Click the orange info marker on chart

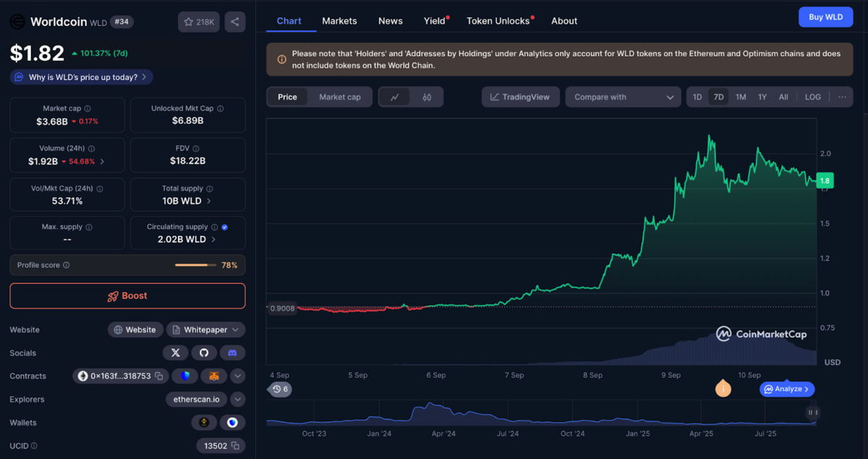pos(723,389)
